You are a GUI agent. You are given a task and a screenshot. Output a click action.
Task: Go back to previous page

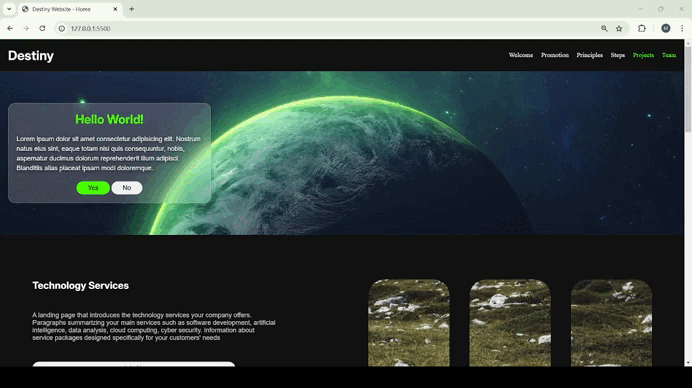click(10, 28)
